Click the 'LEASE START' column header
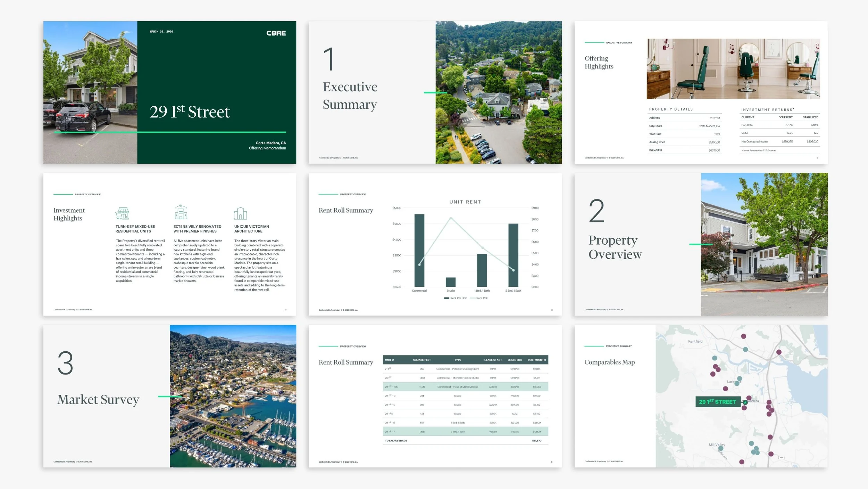This screenshot has width=868, height=489. [x=493, y=360]
